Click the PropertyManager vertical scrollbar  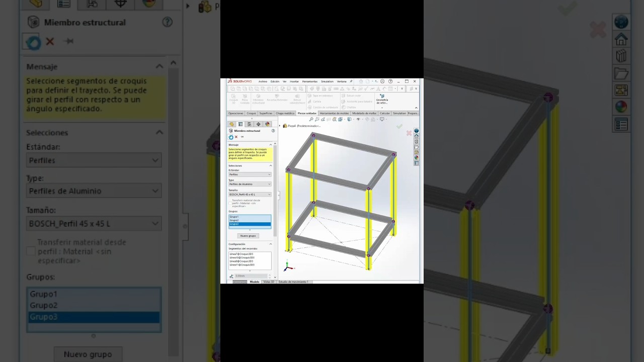click(275, 191)
